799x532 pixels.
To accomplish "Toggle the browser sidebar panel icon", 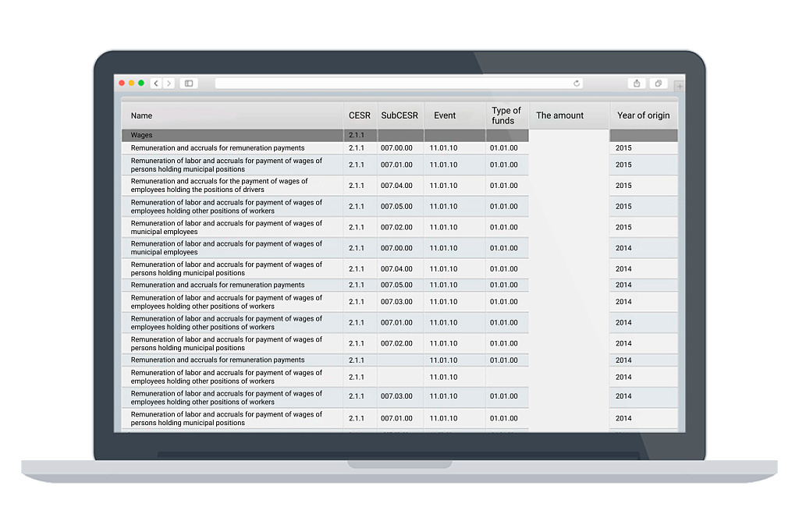I will (188, 83).
